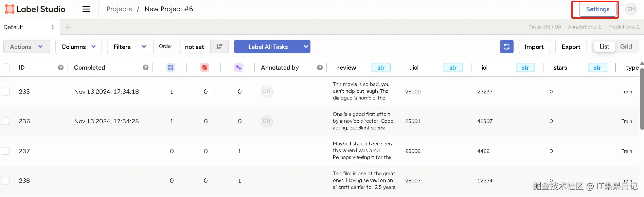
Task: Expand the Columns dropdown
Action: (x=78, y=47)
